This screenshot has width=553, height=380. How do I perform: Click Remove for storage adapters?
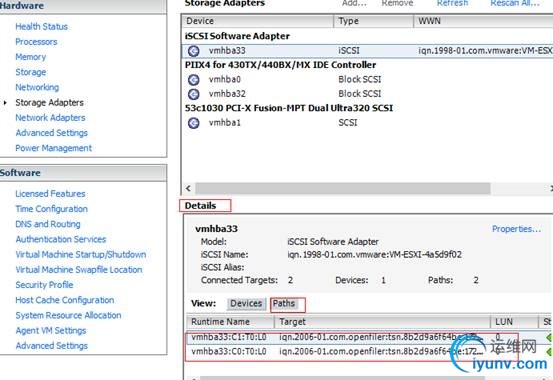[397, 3]
